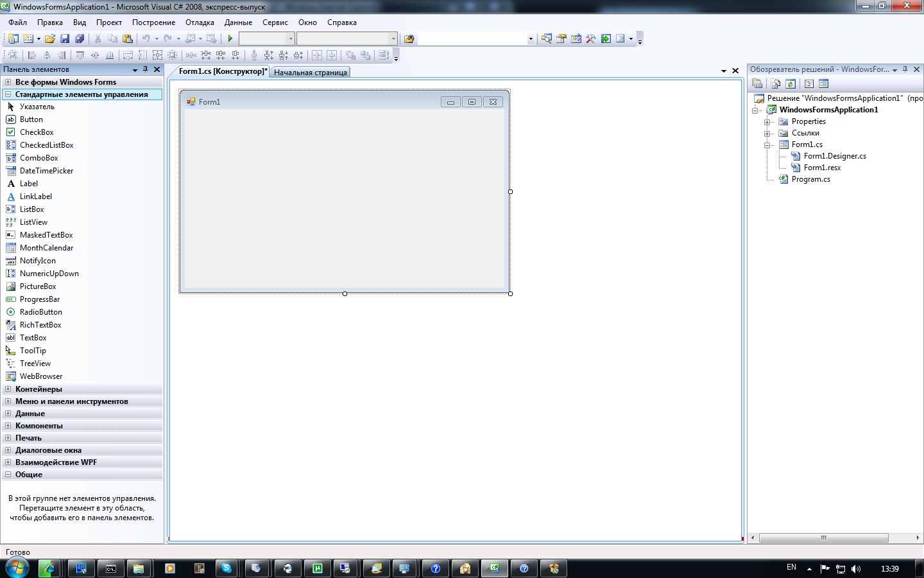
Task: Select Program.cs in Solution Explorer
Action: tap(810, 179)
